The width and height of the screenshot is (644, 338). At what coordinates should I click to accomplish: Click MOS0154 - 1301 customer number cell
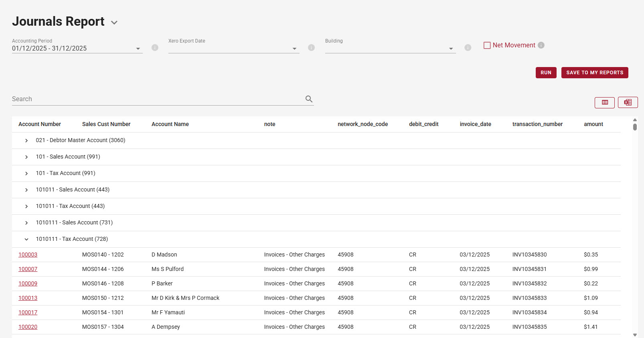[103, 312]
